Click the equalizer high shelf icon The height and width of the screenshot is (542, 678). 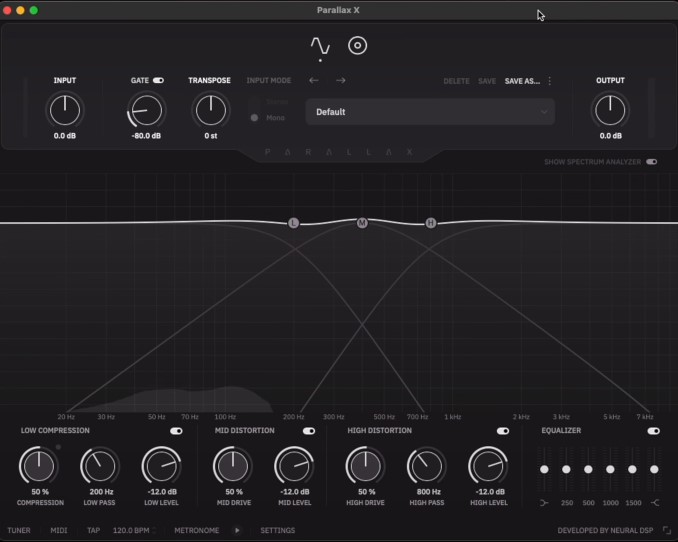tap(655, 503)
